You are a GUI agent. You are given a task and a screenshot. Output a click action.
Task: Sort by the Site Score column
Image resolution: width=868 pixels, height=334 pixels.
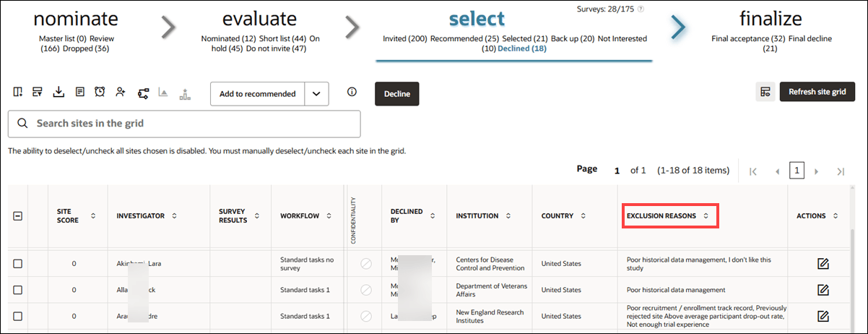tap(92, 215)
